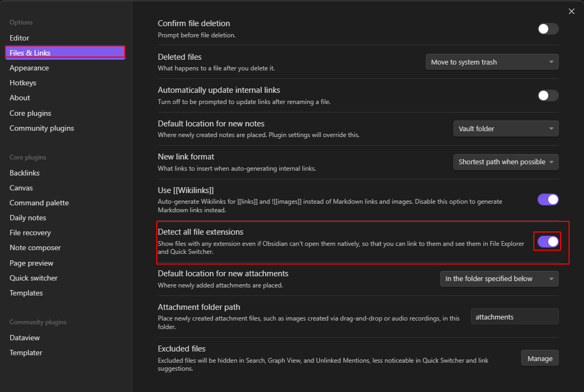Open Default location for new attachments dropdown
The image size is (584, 392).
click(499, 279)
